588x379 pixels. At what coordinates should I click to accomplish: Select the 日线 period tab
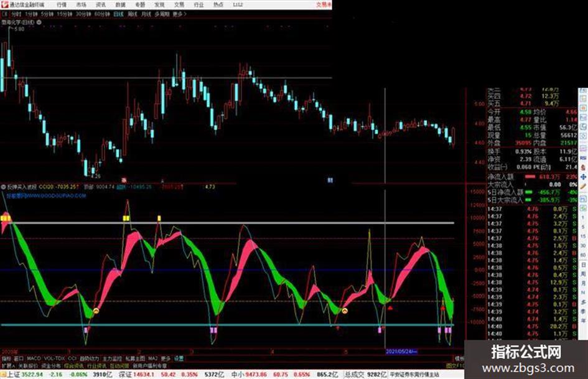click(x=118, y=14)
